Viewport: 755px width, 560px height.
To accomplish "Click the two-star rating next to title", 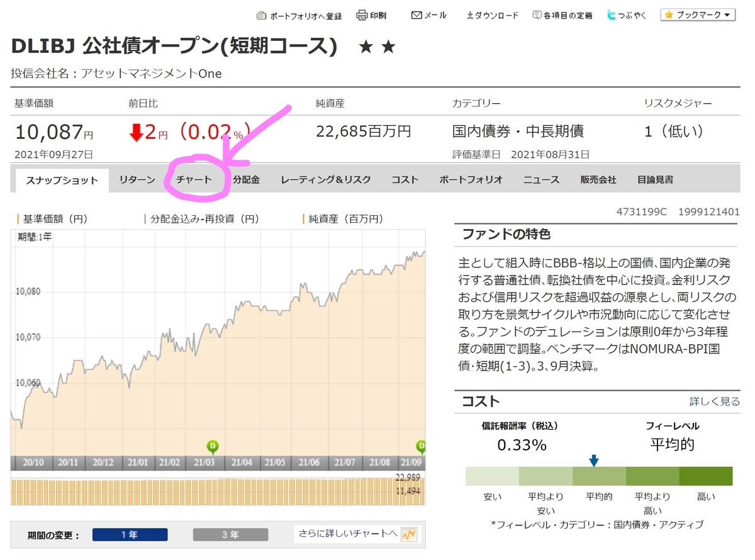I will click(377, 47).
